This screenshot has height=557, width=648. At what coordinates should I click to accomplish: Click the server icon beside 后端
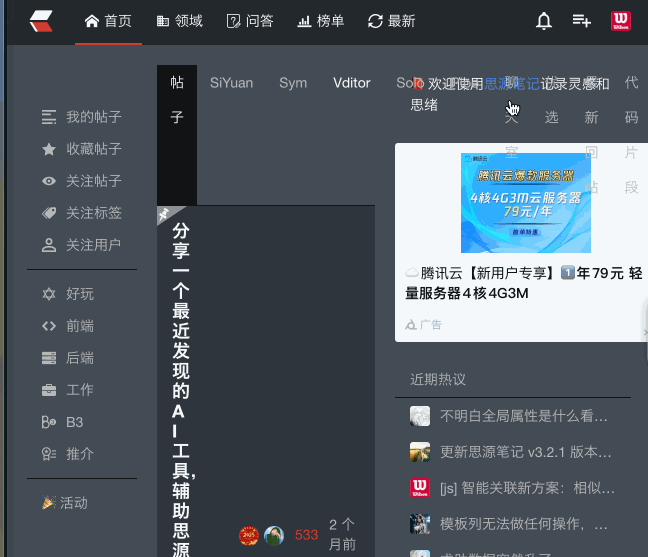[x=49, y=358]
